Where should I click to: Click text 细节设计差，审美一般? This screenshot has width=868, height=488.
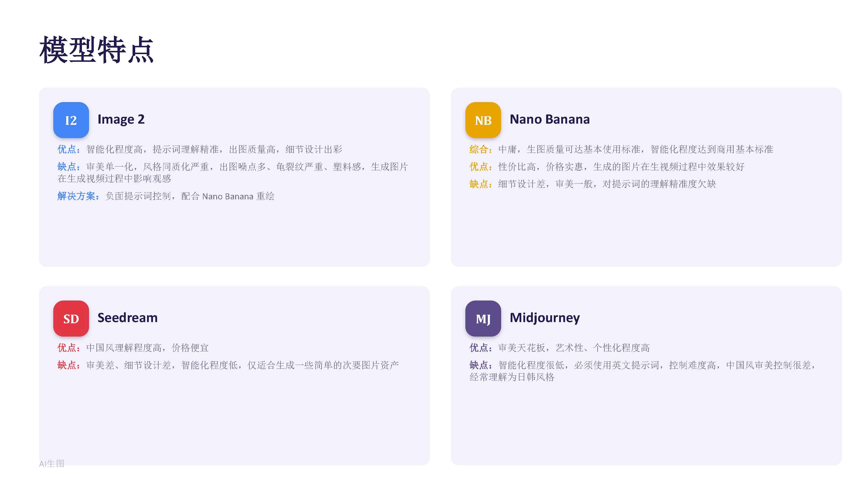click(546, 184)
